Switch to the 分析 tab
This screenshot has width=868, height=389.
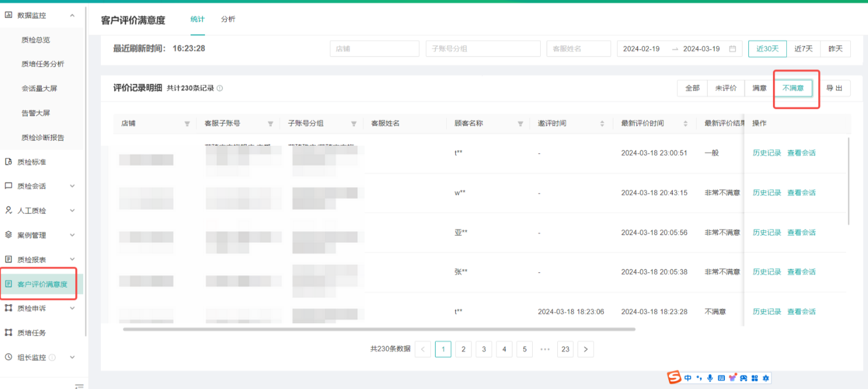[x=228, y=19]
